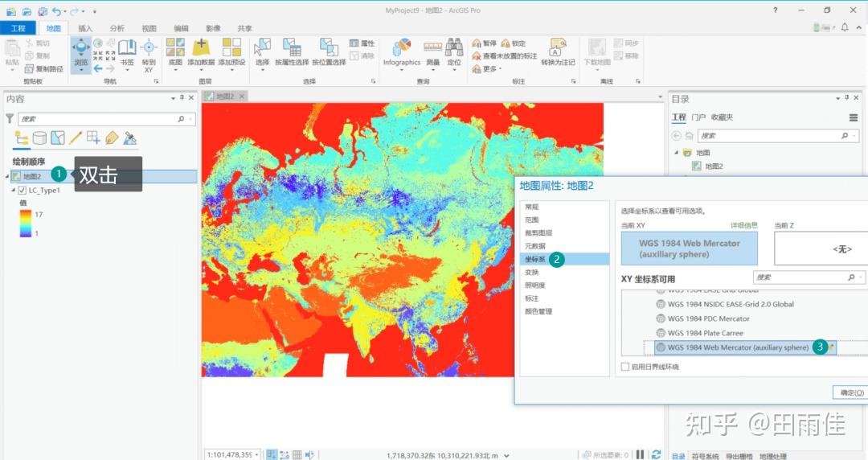
Task: Click the 定位 (Locate) binoculars tool
Action: tap(454, 54)
